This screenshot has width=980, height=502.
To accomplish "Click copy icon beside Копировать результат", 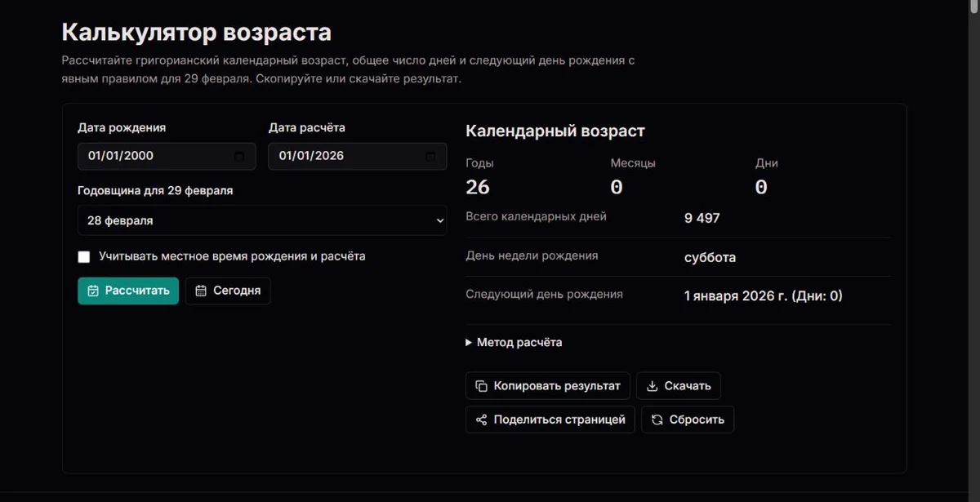I will click(x=482, y=386).
